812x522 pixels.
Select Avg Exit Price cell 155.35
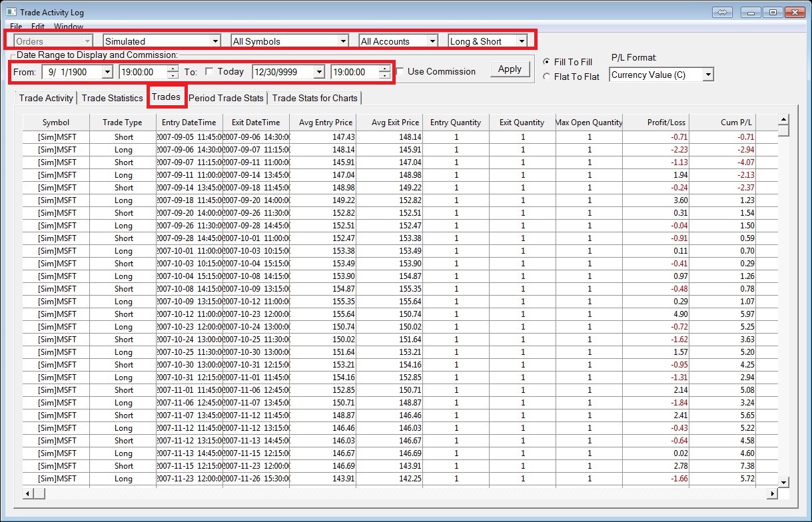(389, 289)
